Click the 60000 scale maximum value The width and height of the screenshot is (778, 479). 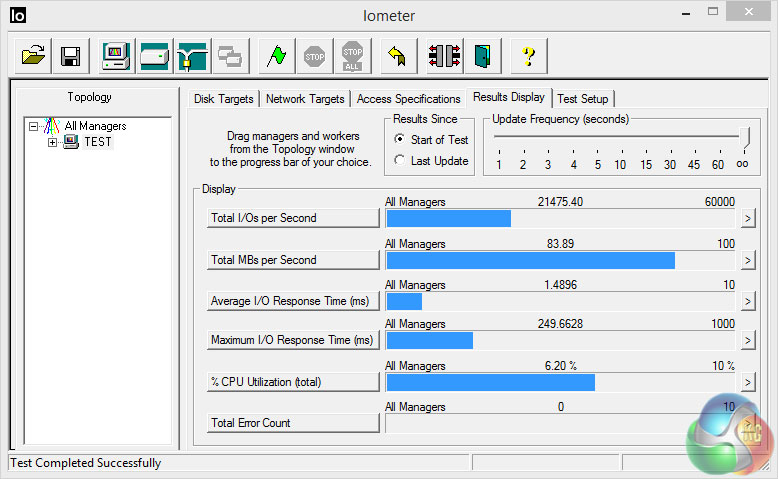point(719,202)
